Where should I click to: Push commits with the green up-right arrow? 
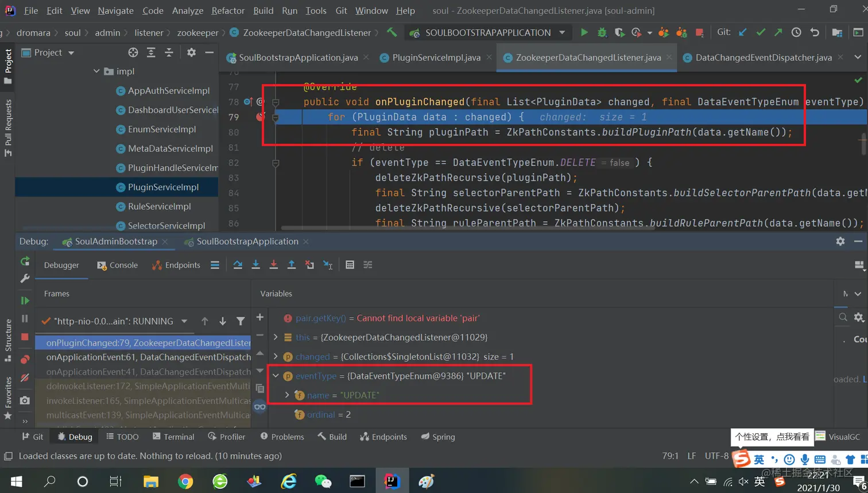click(x=778, y=33)
